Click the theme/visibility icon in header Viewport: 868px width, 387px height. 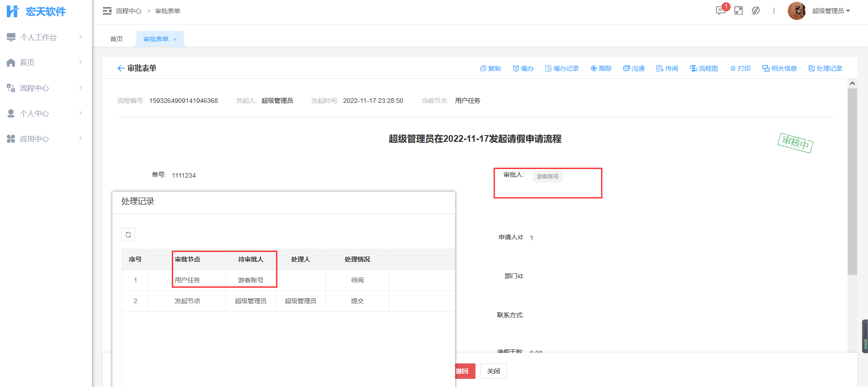756,10
